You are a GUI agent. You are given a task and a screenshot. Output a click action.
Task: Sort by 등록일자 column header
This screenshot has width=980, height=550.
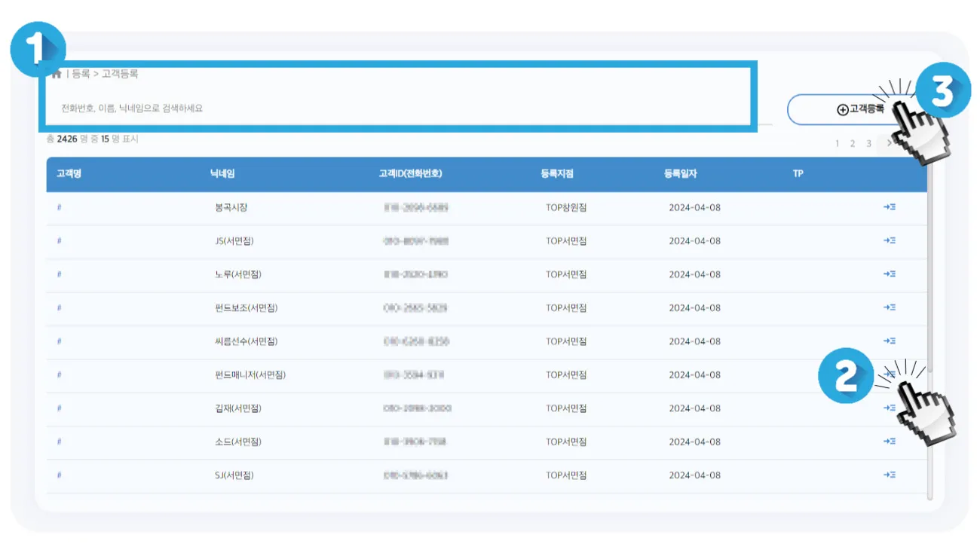(x=681, y=173)
